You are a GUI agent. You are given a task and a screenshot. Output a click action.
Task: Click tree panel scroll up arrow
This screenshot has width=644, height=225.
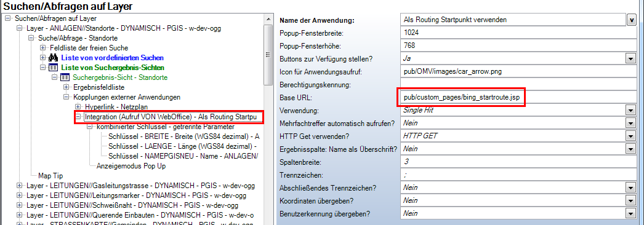coord(268,19)
